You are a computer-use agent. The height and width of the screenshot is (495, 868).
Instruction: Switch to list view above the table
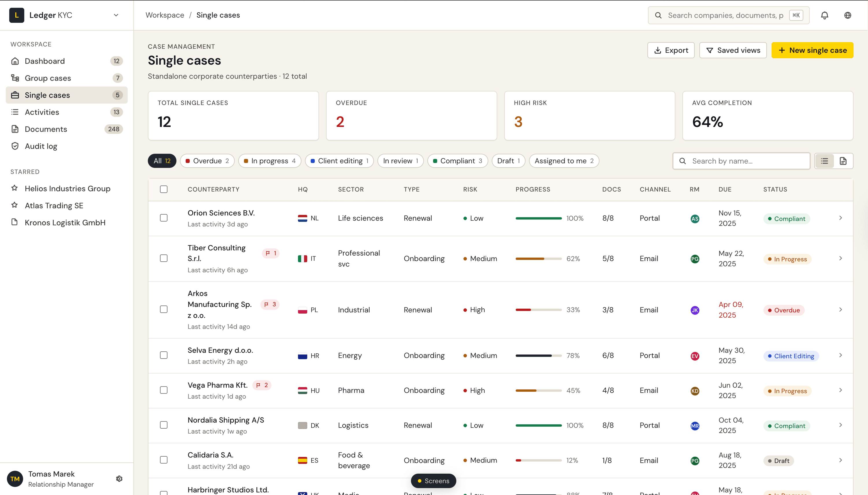pyautogui.click(x=824, y=161)
